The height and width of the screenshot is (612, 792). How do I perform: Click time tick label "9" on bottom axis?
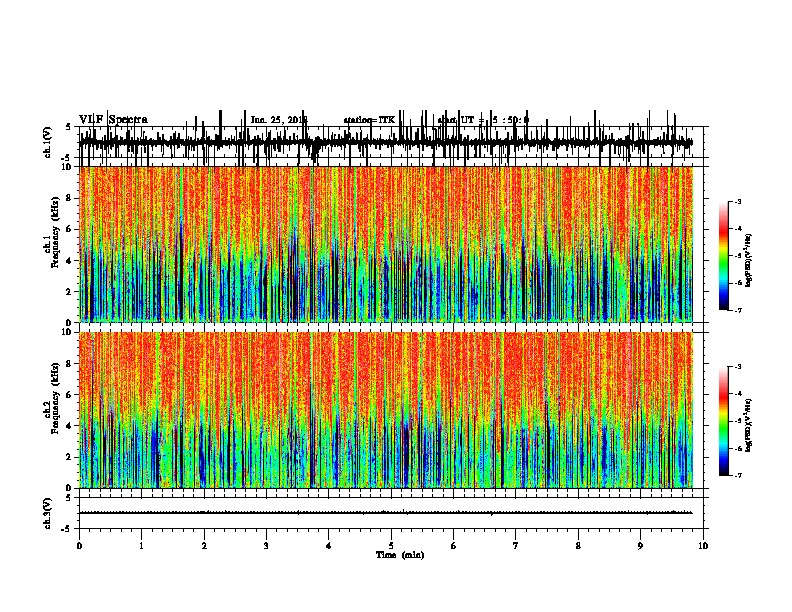click(640, 546)
